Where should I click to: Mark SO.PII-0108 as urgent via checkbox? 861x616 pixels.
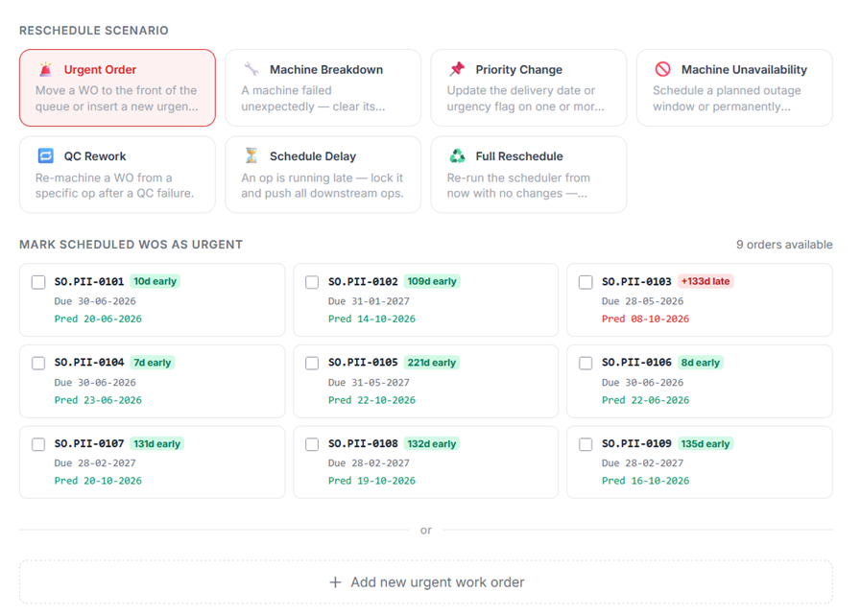click(312, 444)
